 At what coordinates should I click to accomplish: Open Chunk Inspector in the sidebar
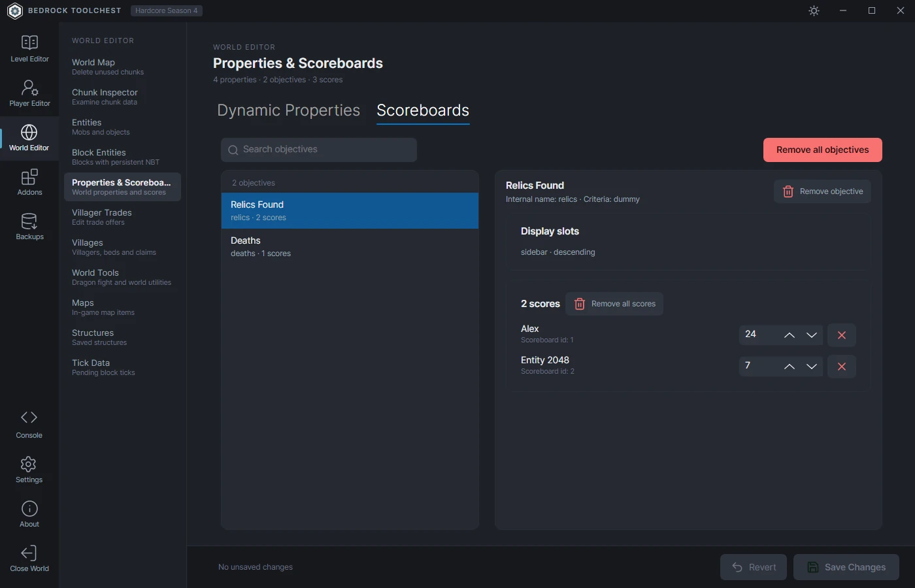[122, 97]
